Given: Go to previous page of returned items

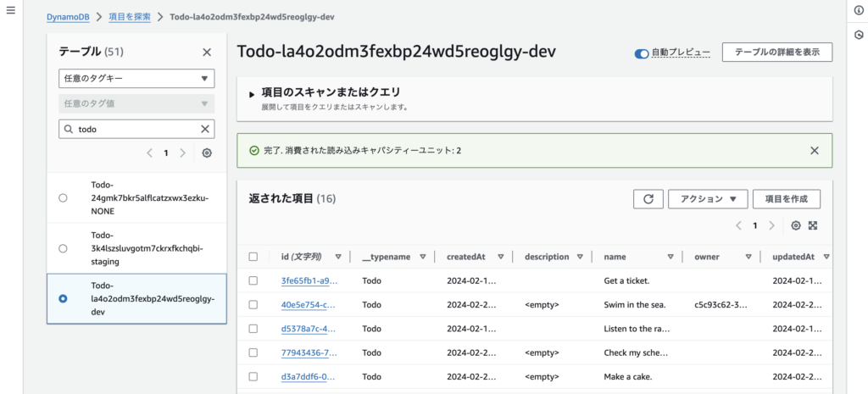Looking at the screenshot, I should click(738, 225).
